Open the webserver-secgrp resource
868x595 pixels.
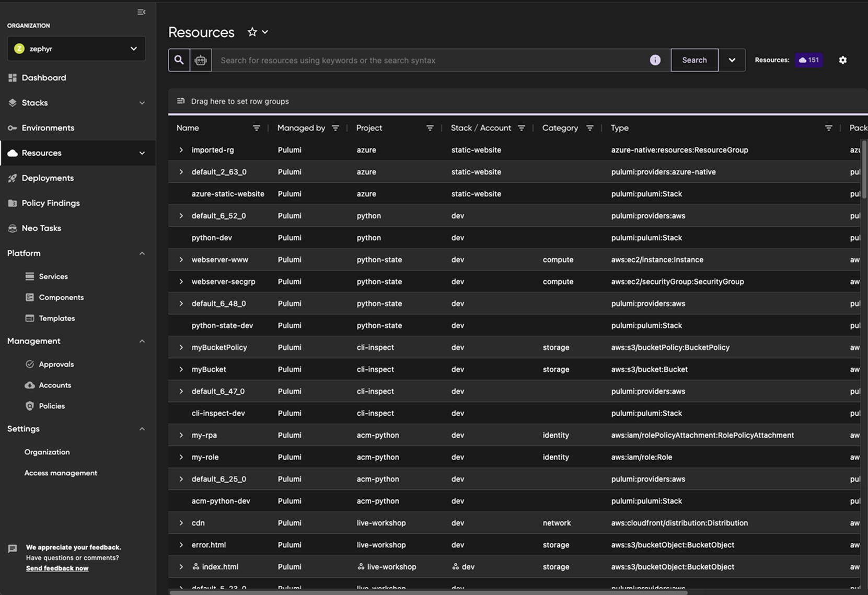(223, 282)
